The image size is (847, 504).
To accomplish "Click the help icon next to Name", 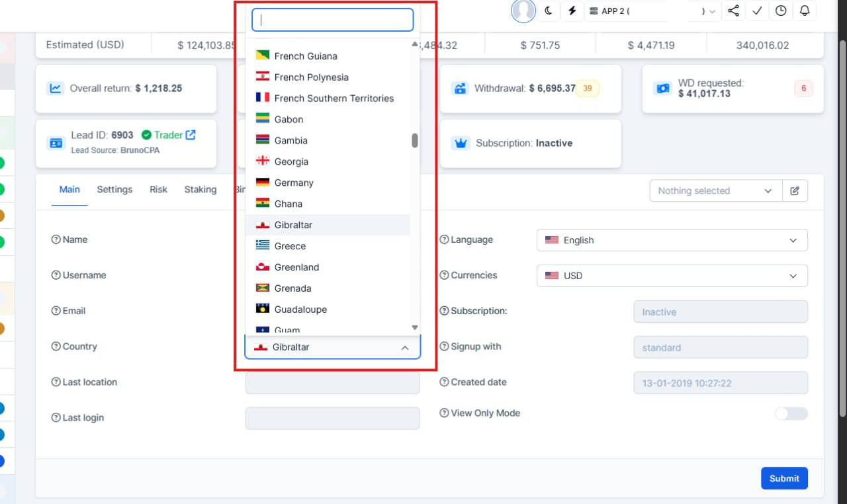I will (56, 239).
